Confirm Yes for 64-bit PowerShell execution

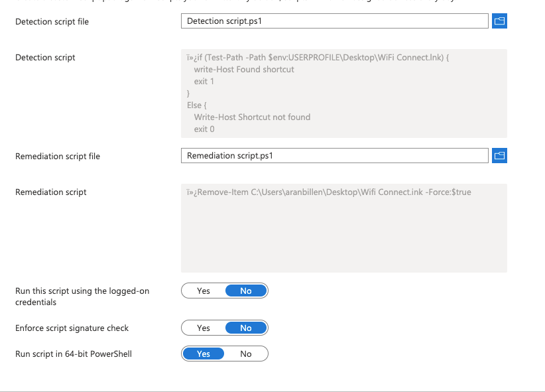(x=203, y=354)
